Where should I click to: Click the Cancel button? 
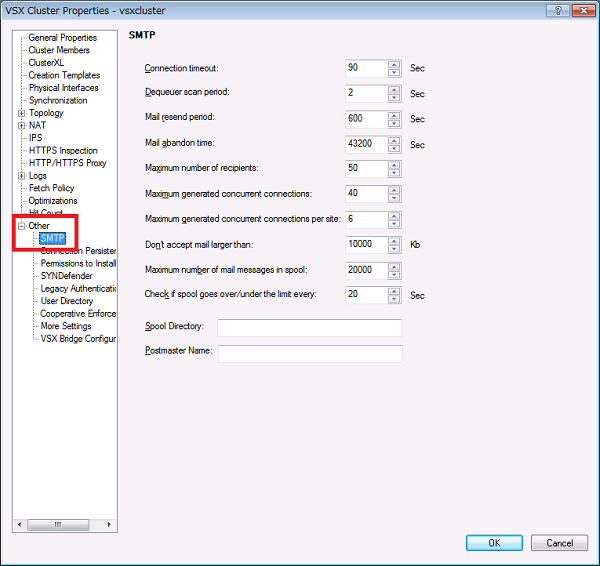tap(559, 543)
